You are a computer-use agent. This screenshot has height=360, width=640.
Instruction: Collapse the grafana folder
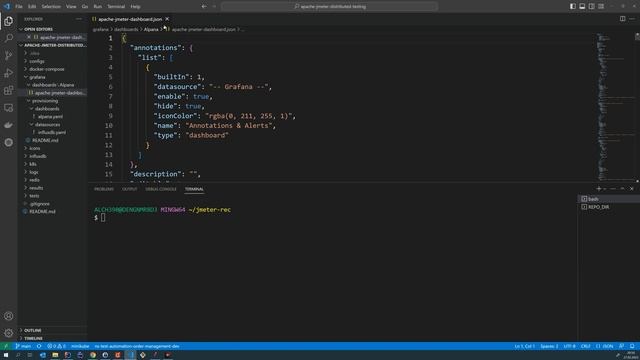[37, 77]
